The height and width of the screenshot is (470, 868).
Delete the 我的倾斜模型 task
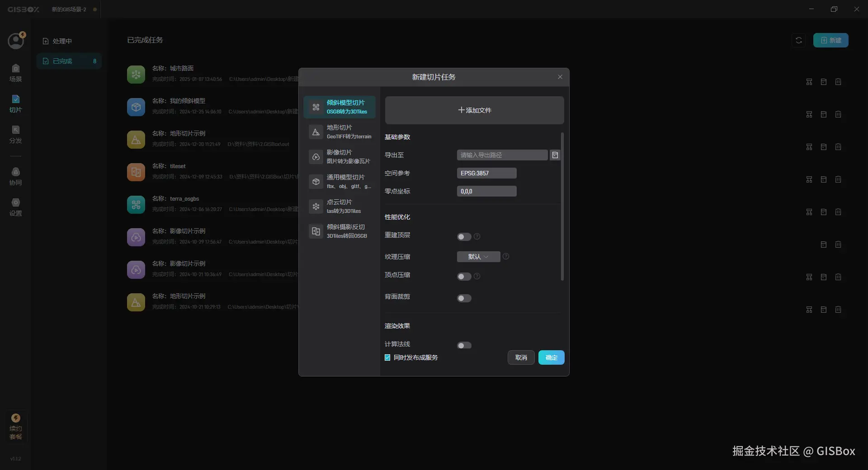838,114
